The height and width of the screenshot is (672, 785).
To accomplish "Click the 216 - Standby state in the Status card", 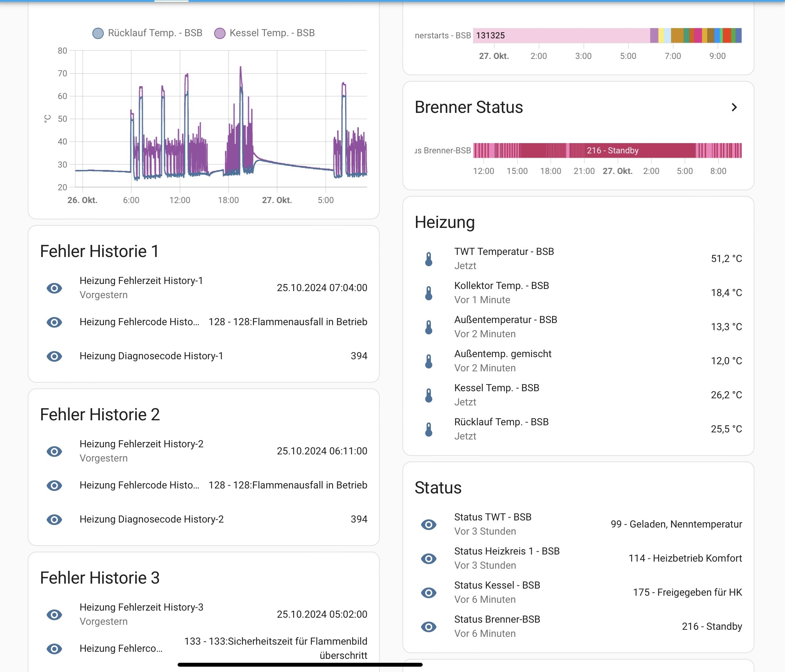I will click(x=712, y=627).
